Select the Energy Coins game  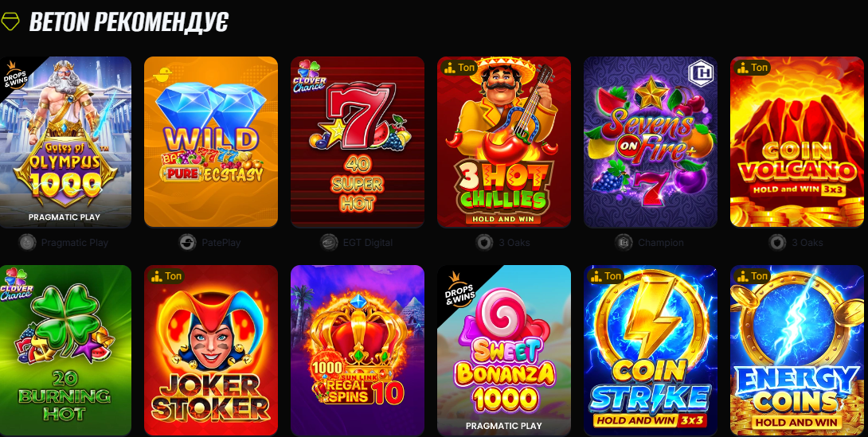click(797, 351)
